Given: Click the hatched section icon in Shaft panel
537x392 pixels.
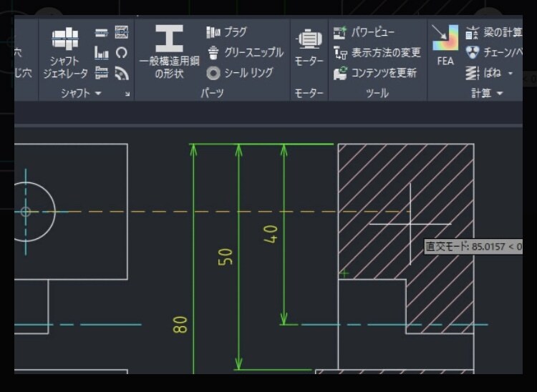Looking at the screenshot, I should coord(122,32).
